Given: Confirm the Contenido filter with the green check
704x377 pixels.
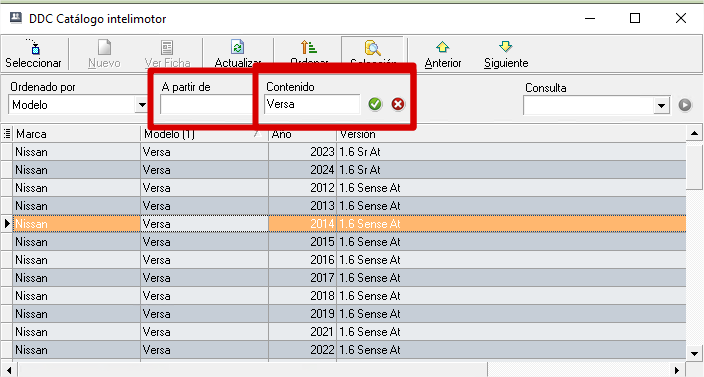Looking at the screenshot, I should pyautogui.click(x=375, y=104).
